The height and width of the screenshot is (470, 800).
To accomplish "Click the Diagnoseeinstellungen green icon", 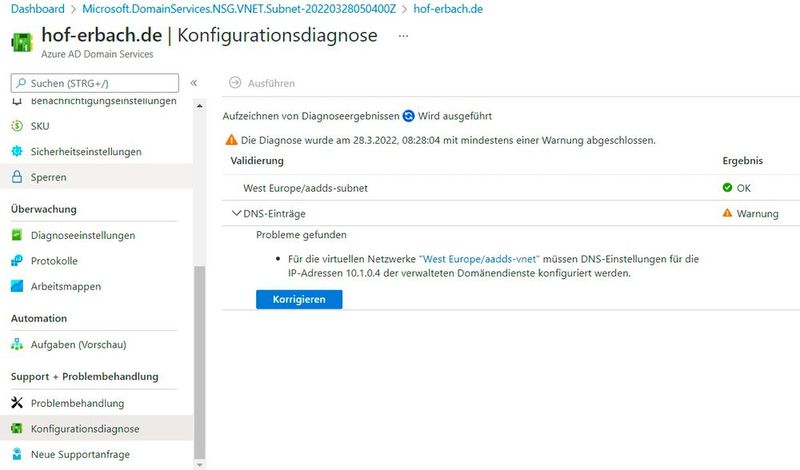I will click(17, 235).
